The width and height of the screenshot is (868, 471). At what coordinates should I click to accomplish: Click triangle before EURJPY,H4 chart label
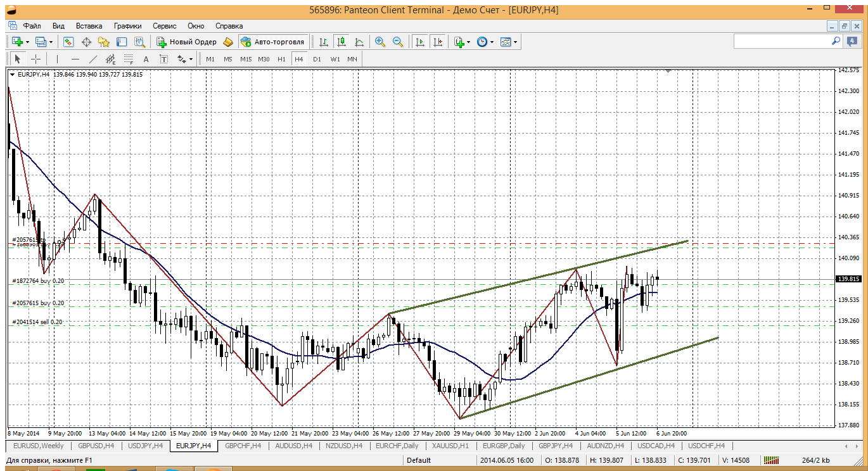tap(12, 75)
